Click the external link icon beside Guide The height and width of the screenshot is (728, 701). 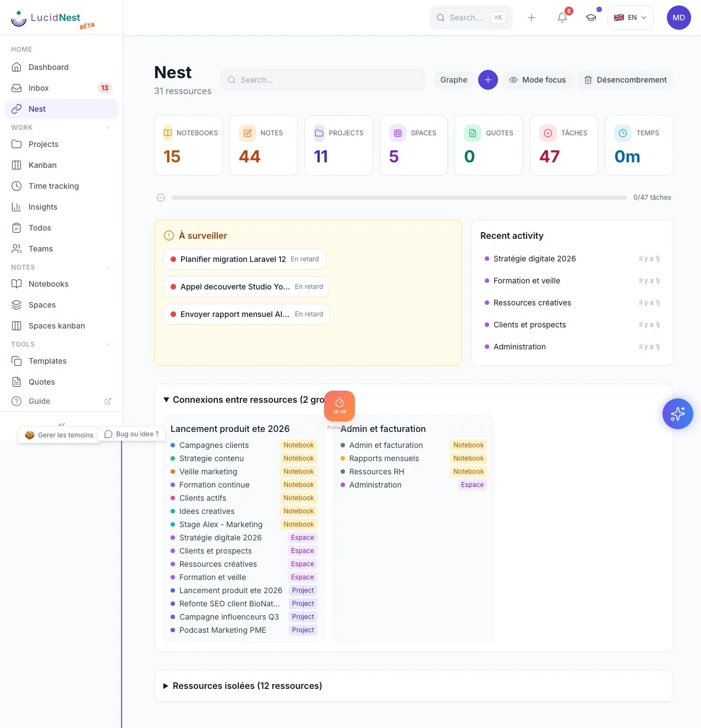[108, 401]
